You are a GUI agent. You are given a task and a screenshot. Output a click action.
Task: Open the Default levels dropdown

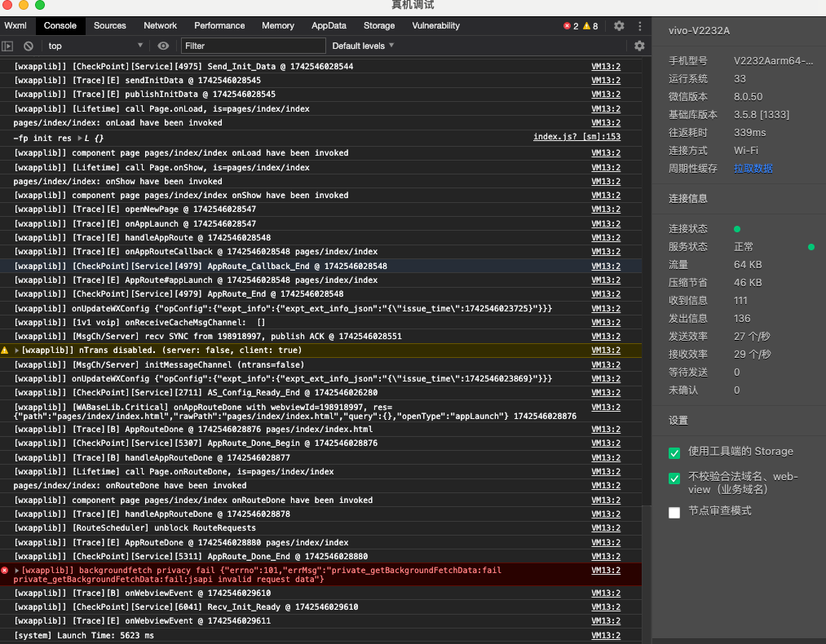(x=363, y=46)
